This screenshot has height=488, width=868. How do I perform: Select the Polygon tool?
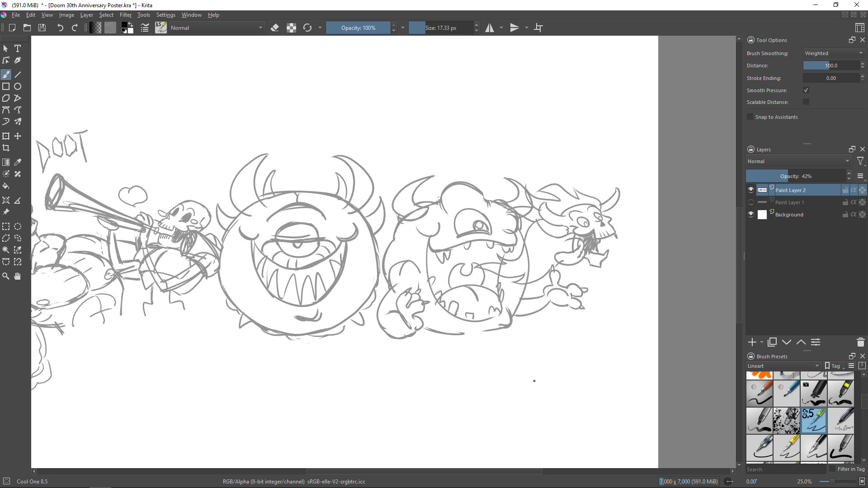point(6,98)
